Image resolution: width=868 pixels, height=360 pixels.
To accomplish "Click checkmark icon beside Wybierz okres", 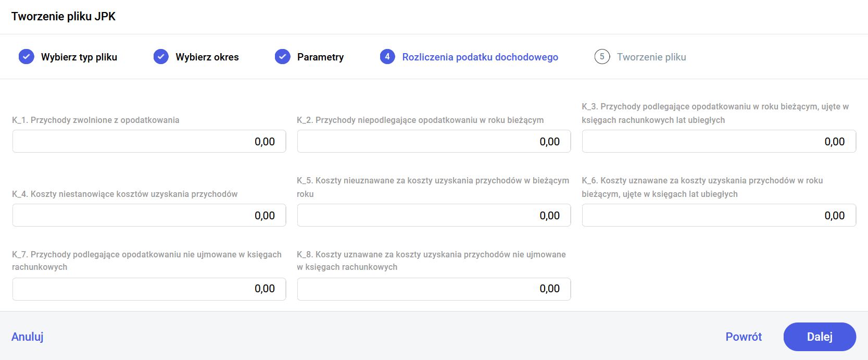I will point(161,57).
